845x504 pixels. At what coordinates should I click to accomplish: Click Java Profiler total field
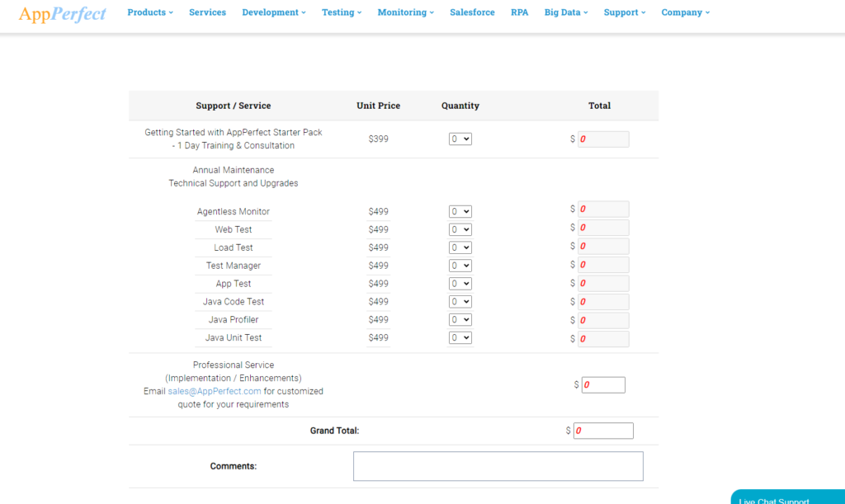603,320
